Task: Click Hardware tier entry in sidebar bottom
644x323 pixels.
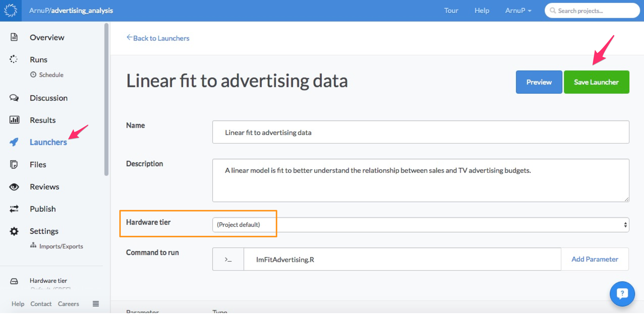Action: click(x=48, y=281)
